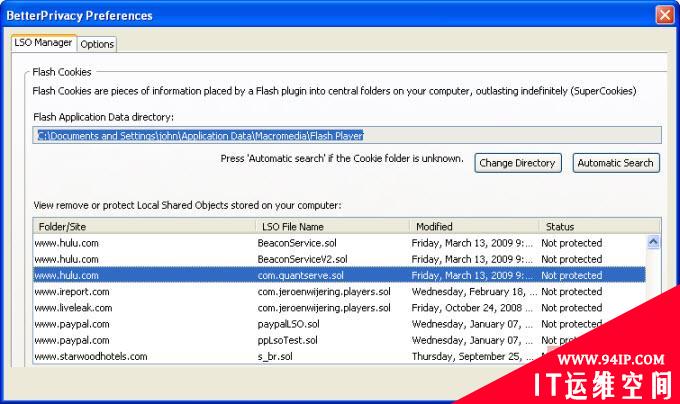Sort by the Status column header
Viewport: 680px width, 404px height.
pyautogui.click(x=600, y=226)
